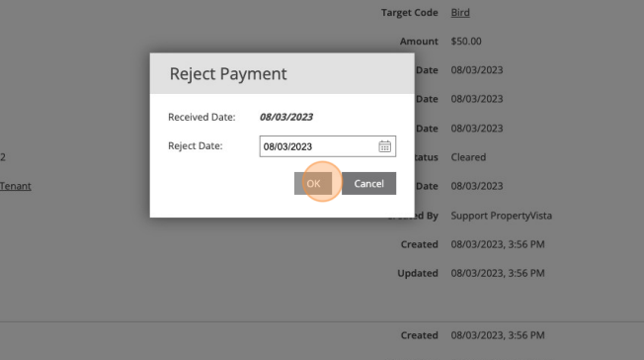Click the number 2 above Tenant link

(x=3, y=157)
